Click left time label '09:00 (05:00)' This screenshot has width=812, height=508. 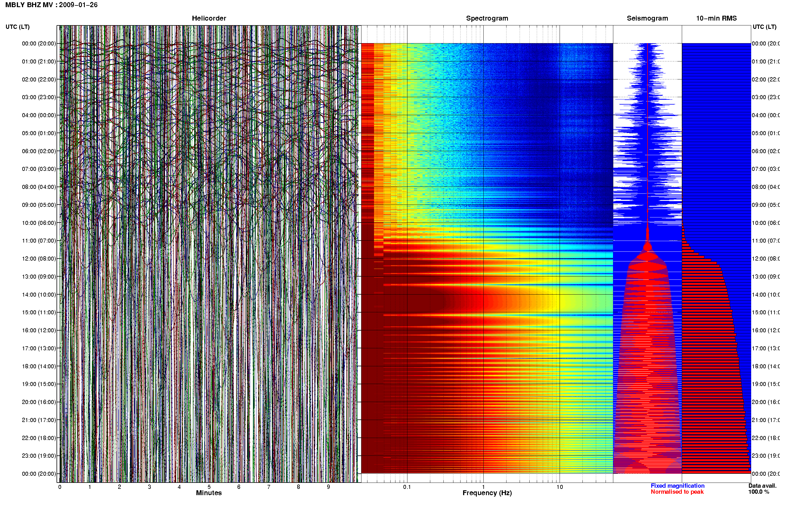tap(39, 205)
